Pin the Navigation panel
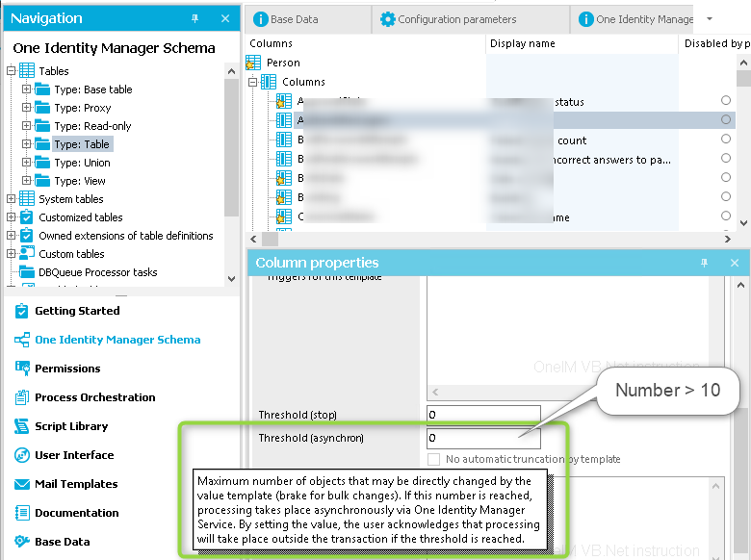Image resolution: width=751 pixels, height=560 pixels. pos(194,18)
